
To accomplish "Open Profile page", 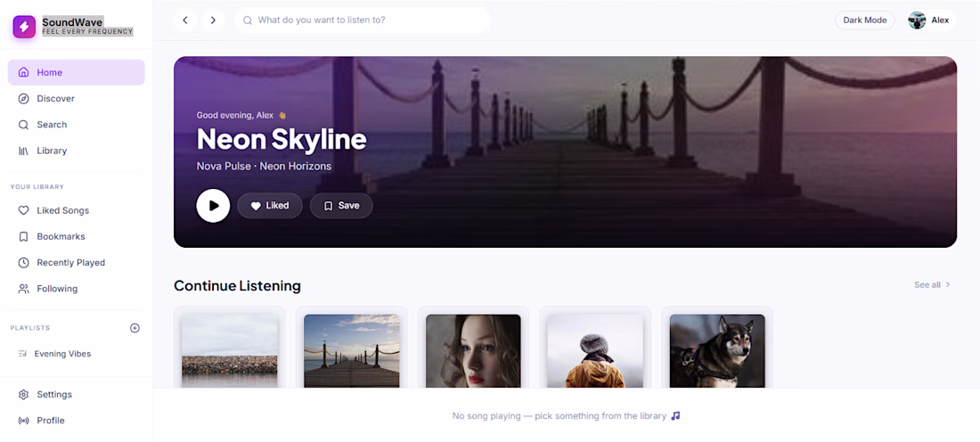I will coord(77,421).
